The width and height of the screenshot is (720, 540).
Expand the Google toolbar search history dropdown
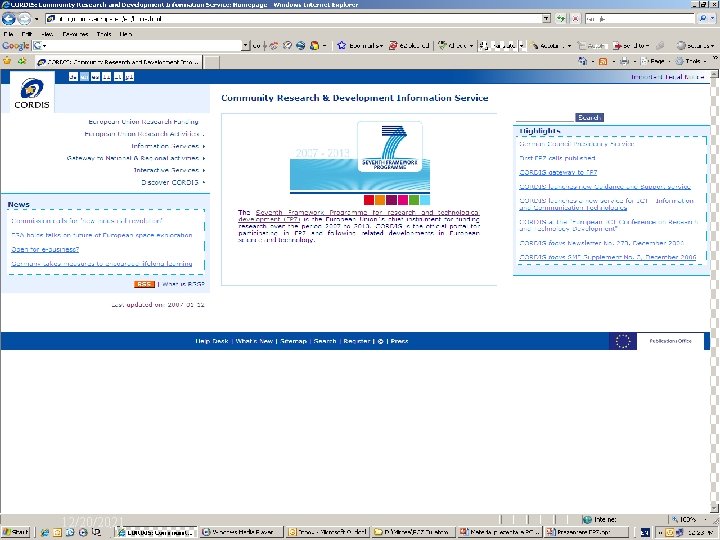point(246,45)
